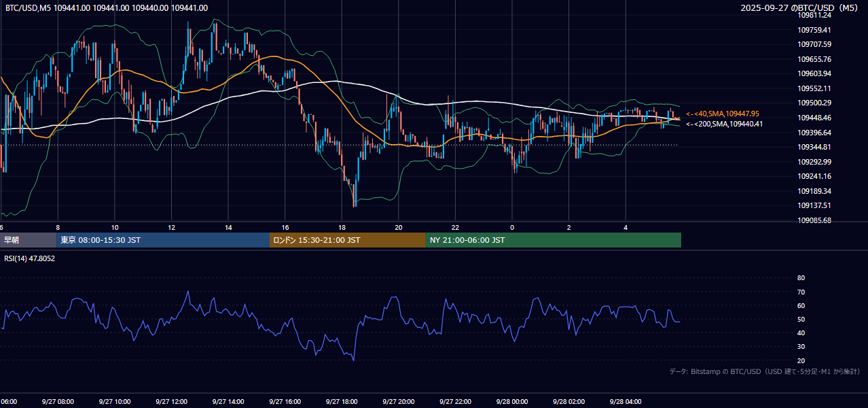
Task: Click price axis label 109189.34
Action: (x=814, y=191)
